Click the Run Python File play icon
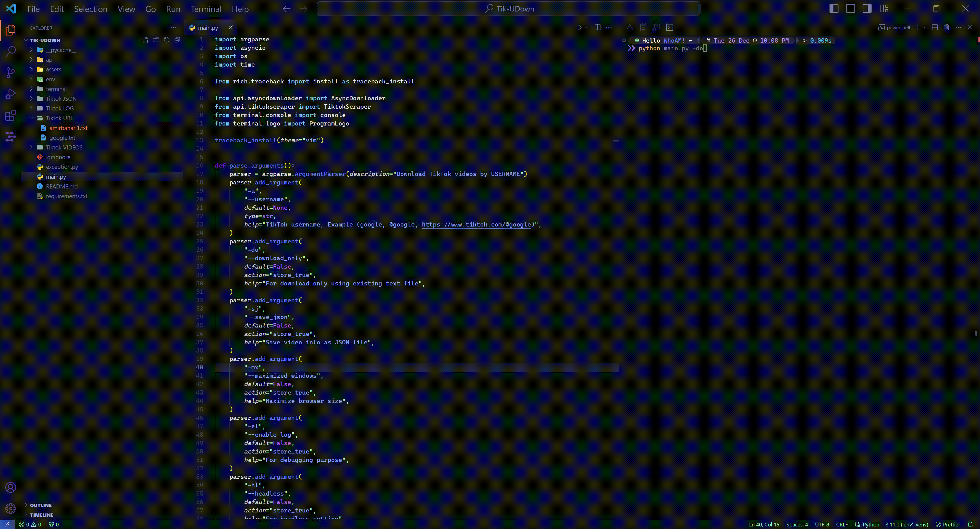This screenshot has height=529, width=980. pos(579,27)
